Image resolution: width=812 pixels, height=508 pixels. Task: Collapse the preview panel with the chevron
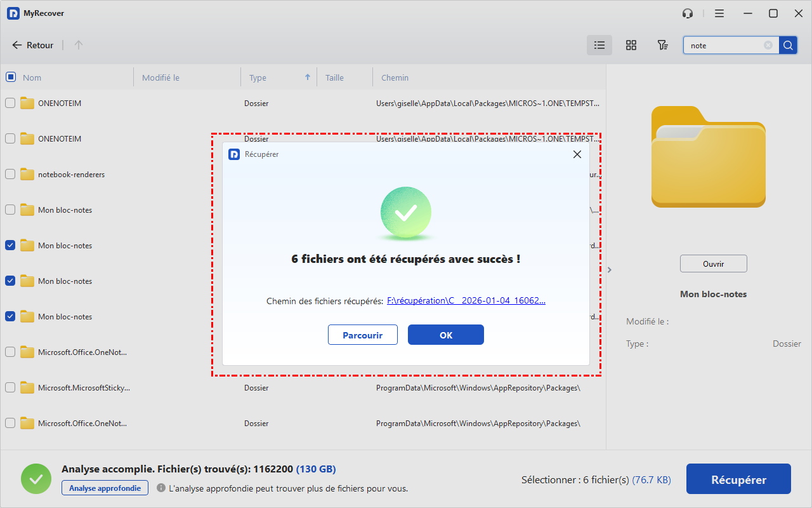610,270
